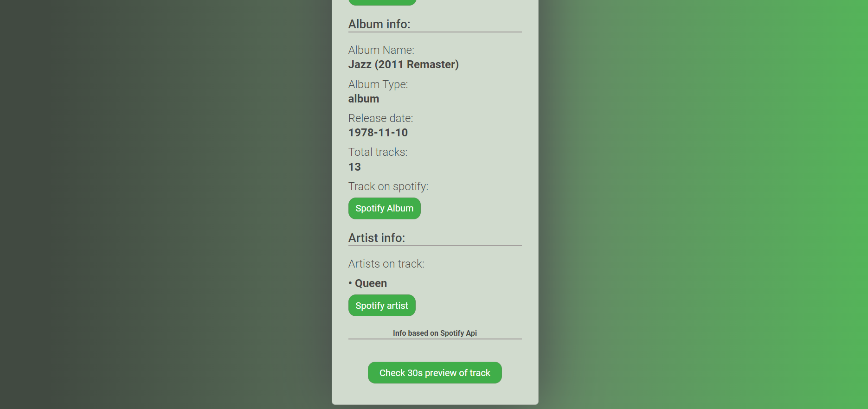Click the Total tracks label

(377, 152)
